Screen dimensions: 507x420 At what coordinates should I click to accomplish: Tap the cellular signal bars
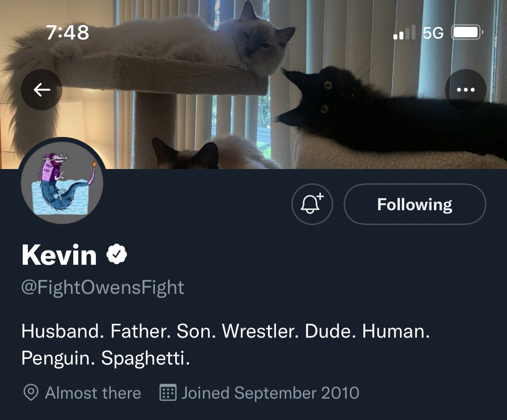click(x=404, y=33)
